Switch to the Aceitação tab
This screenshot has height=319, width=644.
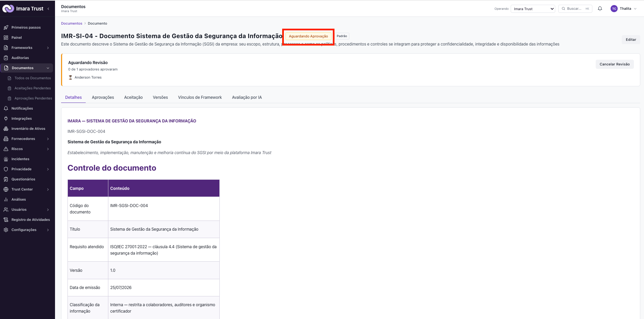tap(133, 97)
